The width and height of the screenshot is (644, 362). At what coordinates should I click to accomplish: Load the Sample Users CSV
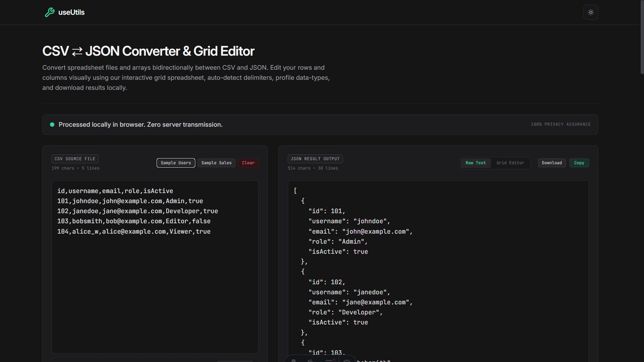[x=175, y=162]
